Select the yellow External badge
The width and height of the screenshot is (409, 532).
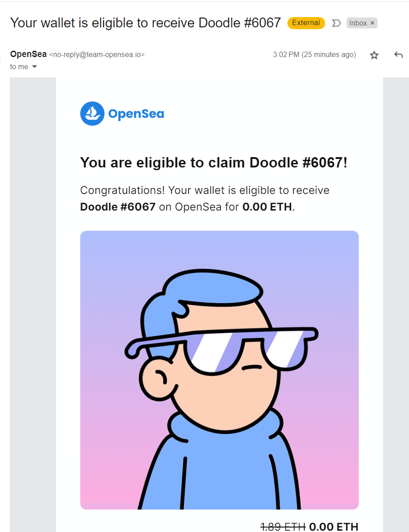click(306, 22)
